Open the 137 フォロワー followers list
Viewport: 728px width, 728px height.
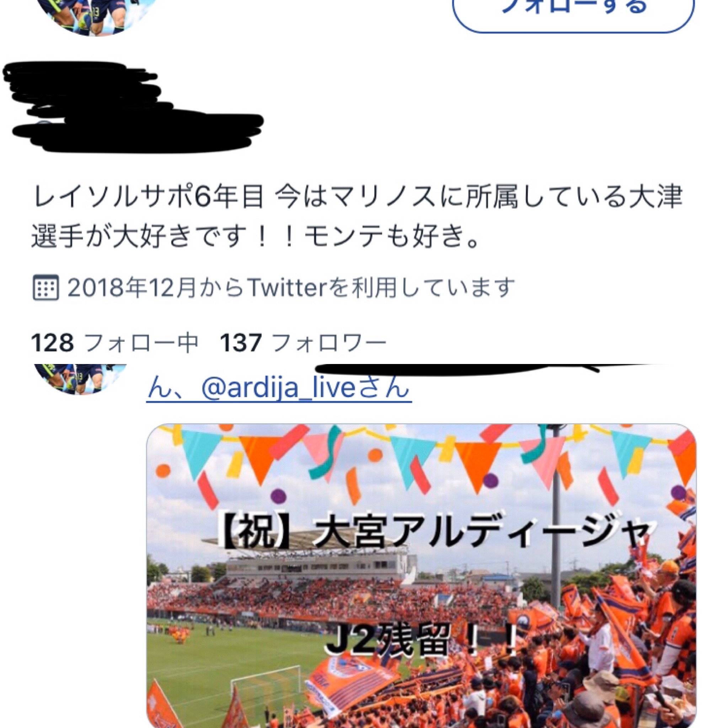303,343
